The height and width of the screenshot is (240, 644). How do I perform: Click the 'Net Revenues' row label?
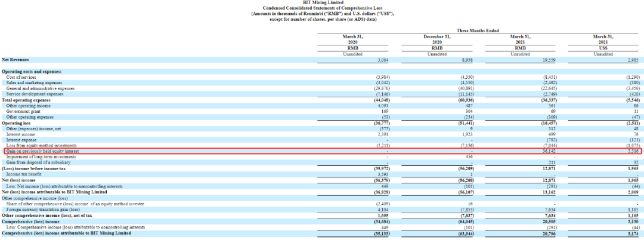[x=16, y=60]
